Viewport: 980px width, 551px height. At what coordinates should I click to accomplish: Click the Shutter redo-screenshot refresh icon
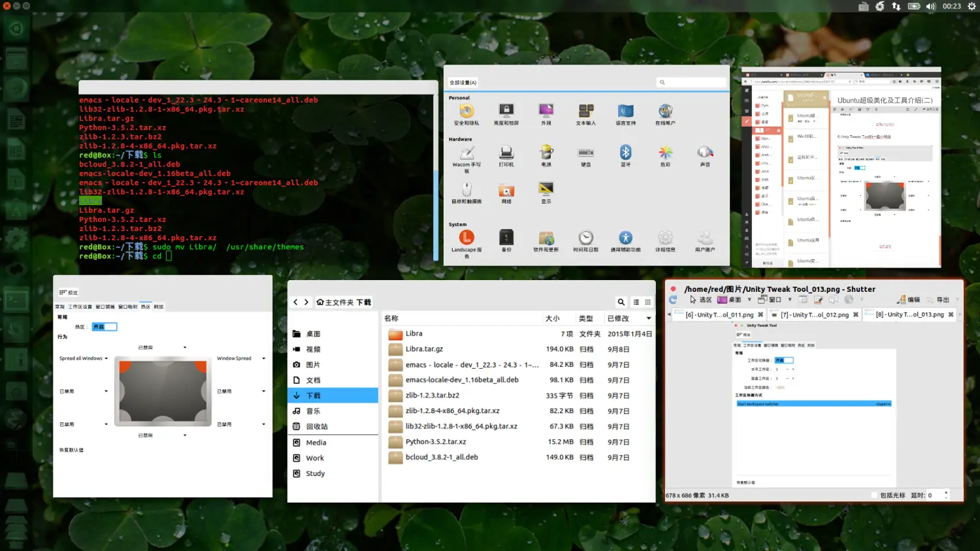[673, 300]
